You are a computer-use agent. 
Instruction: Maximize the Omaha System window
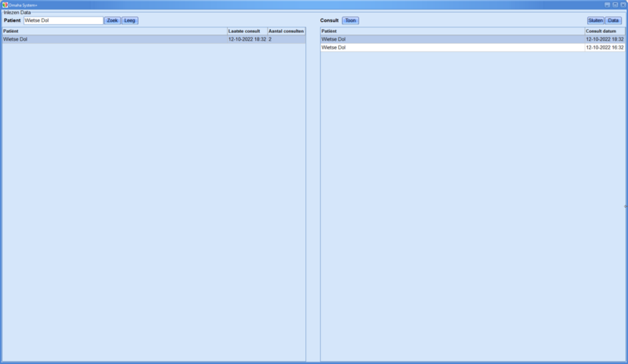615,5
